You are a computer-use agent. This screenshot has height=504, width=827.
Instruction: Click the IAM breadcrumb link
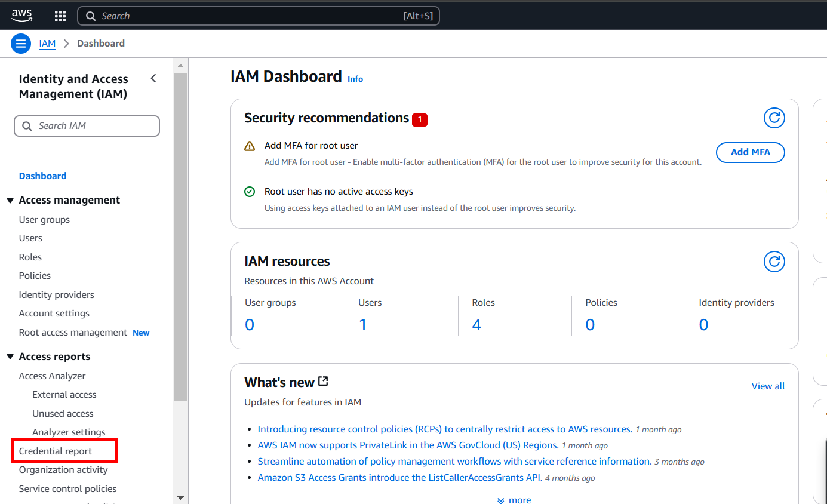pos(47,44)
